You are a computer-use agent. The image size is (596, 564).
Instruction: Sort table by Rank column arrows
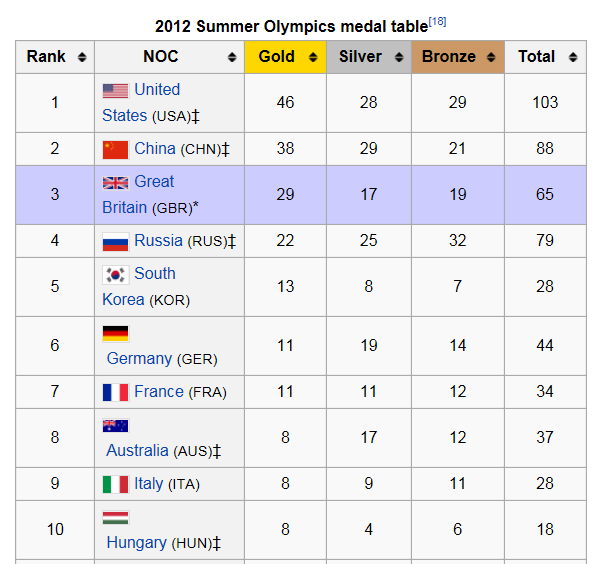(82, 57)
